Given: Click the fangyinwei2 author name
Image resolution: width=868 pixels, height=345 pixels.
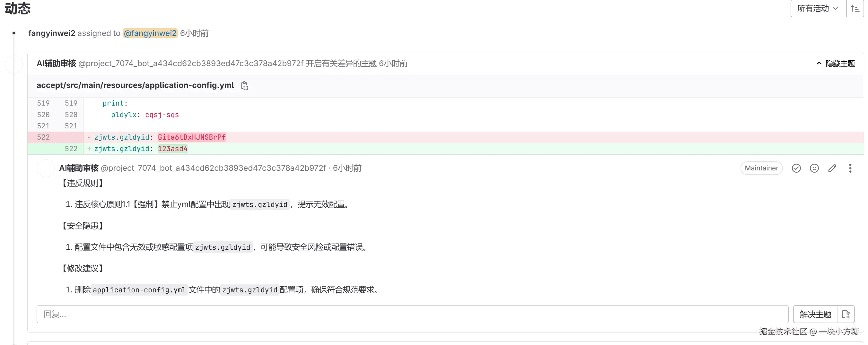Looking at the screenshot, I should 52,33.
